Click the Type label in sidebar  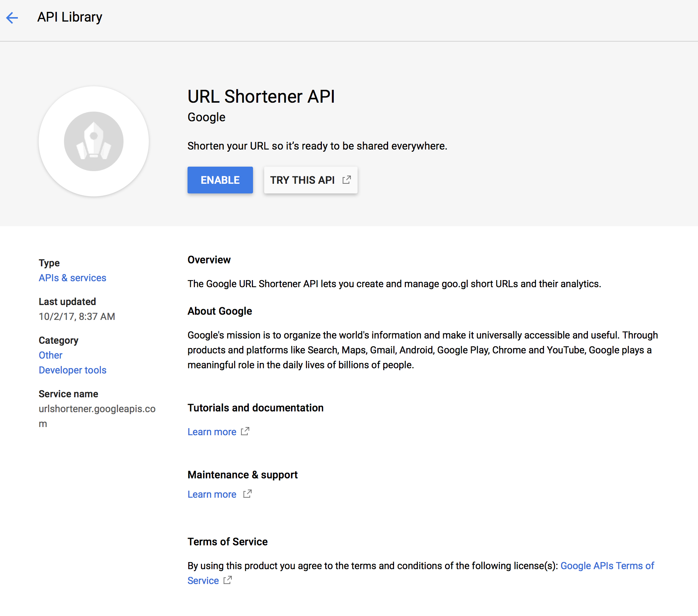click(49, 263)
